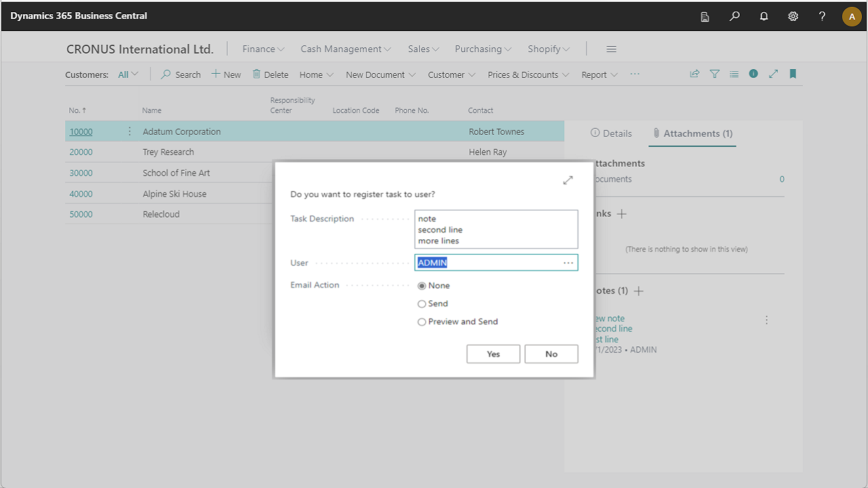868x488 pixels.
Task: Switch to the Details tab
Action: 611,134
